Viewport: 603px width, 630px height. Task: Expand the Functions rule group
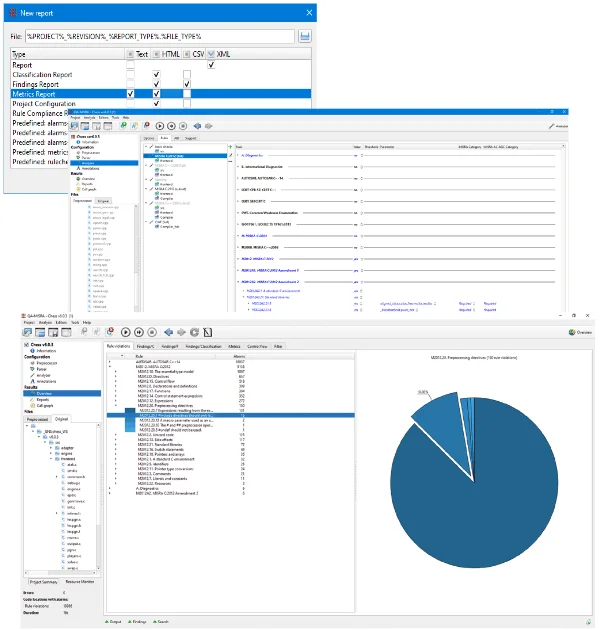(x=116, y=391)
